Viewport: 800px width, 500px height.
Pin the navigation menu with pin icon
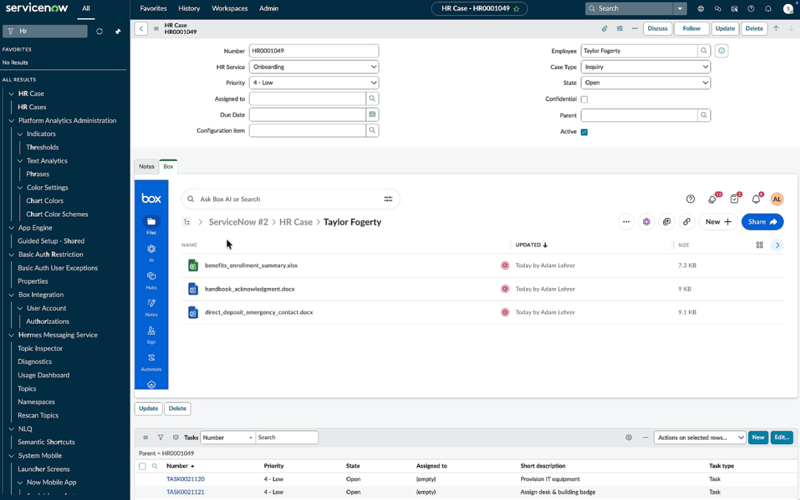tap(118, 31)
